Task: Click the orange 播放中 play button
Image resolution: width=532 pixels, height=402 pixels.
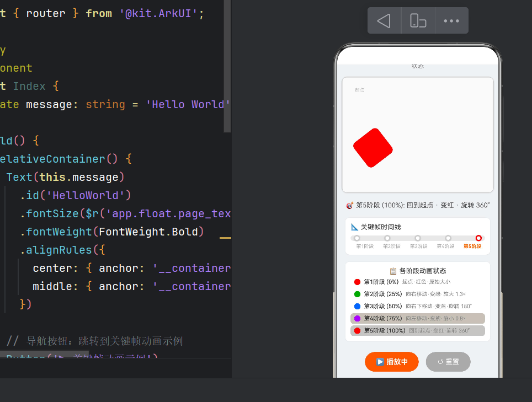Action: [391, 362]
